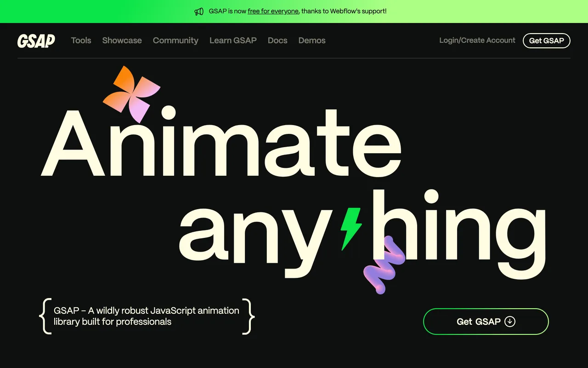Click the large Get GSAP hero button
Image resolution: width=588 pixels, height=368 pixels.
[x=486, y=322]
